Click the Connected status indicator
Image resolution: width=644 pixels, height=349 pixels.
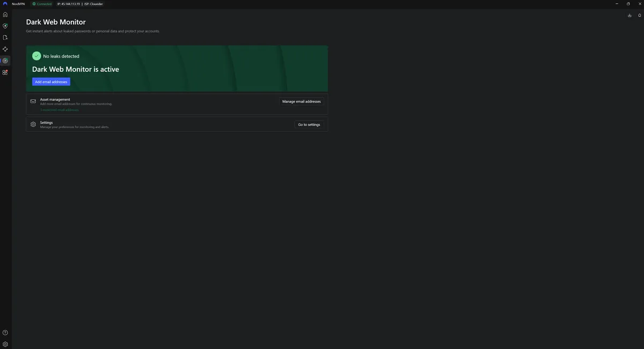[42, 4]
